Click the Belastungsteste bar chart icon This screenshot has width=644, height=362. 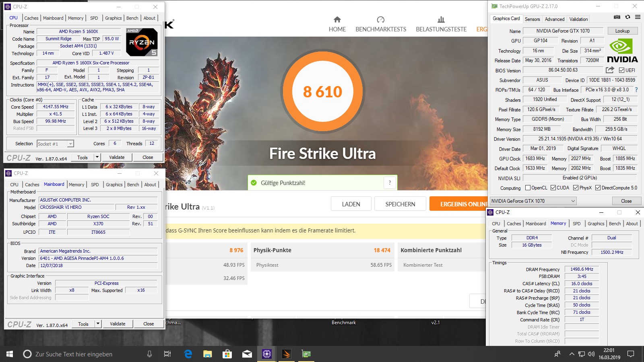[441, 19]
